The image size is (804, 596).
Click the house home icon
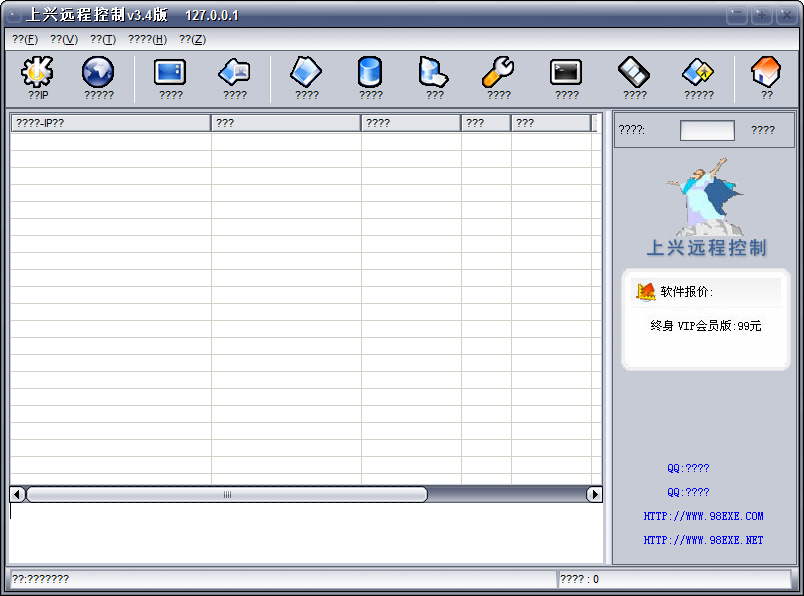tap(766, 74)
